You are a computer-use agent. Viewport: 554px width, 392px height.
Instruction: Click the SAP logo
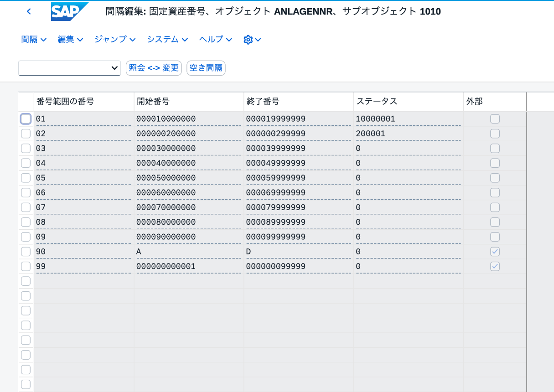click(x=69, y=11)
